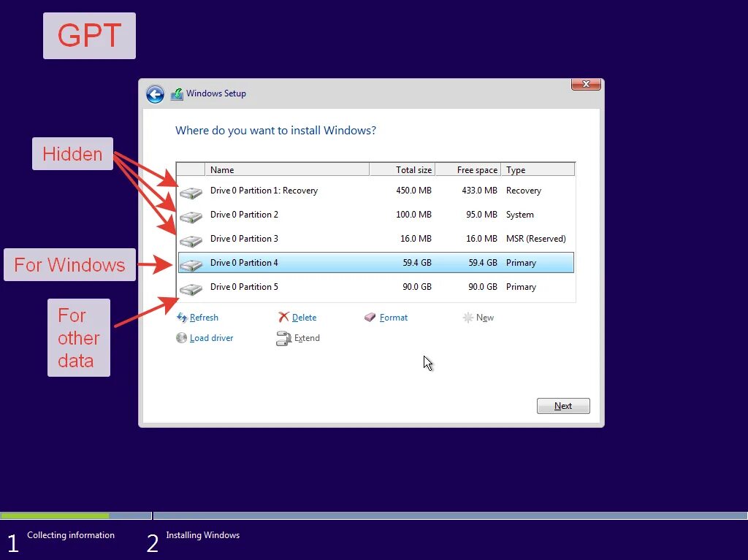
Task: Delete the selected partition
Action: point(304,317)
